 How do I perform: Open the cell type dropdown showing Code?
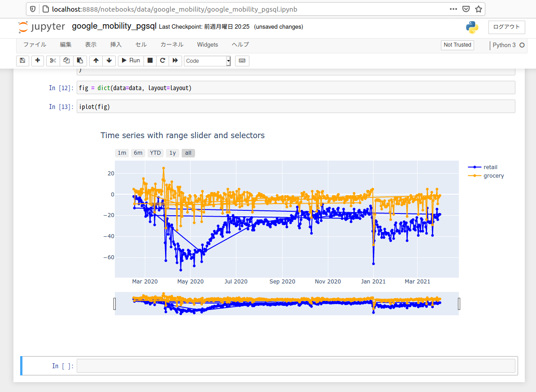207,61
